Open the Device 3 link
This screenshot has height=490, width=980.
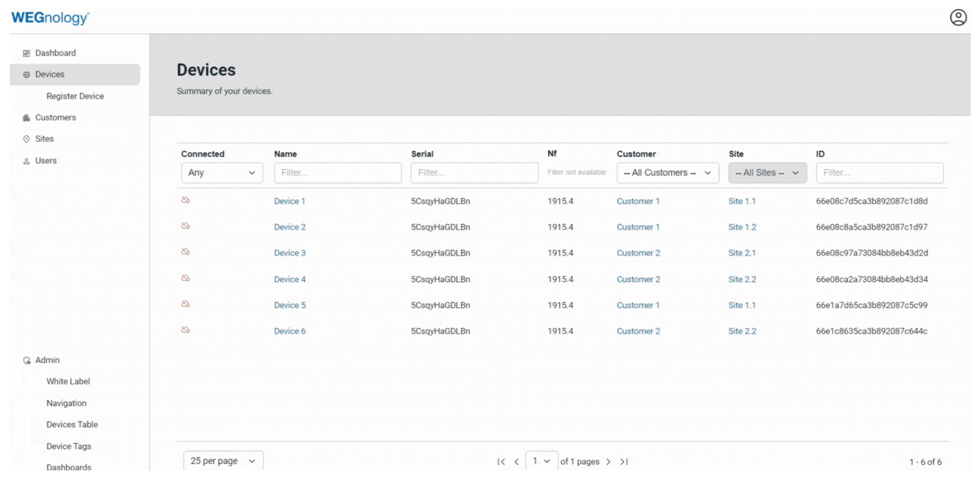290,253
